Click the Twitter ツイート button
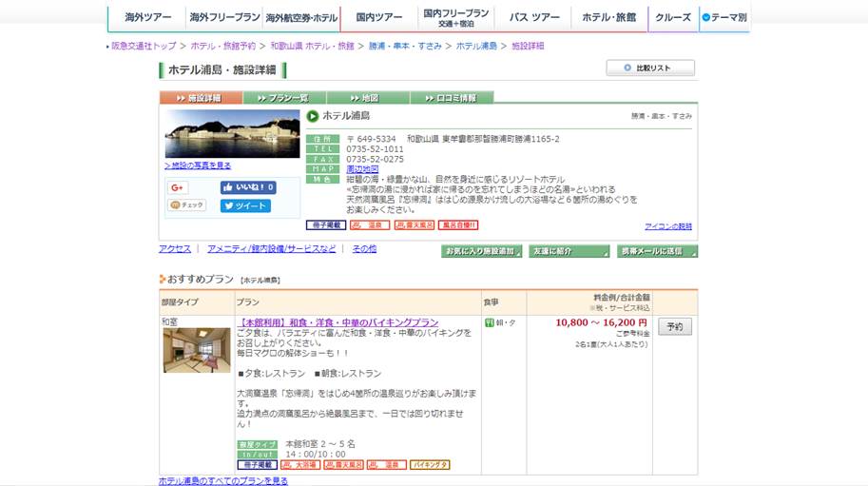 245,206
